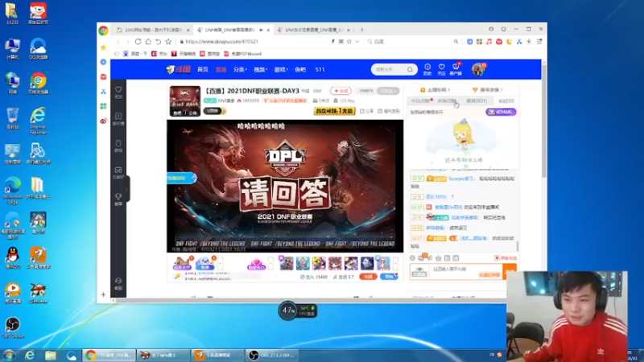Expand tournament trophy link with right chevron
The image size is (644, 362).
488,90
